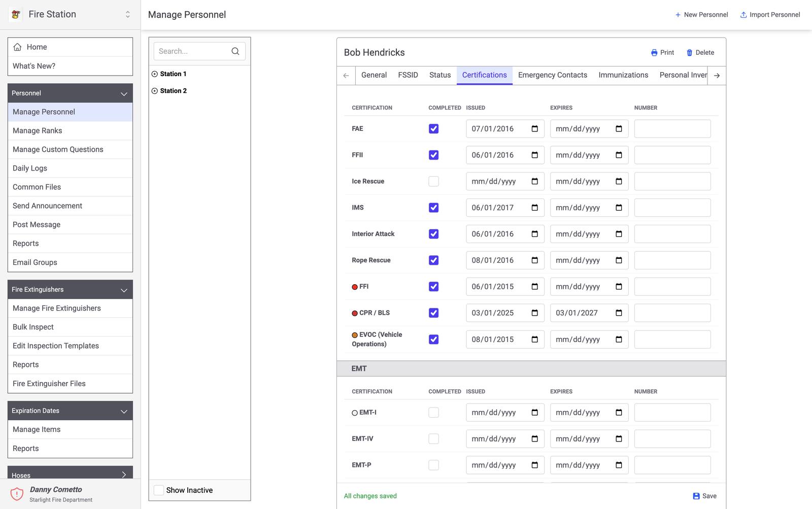
Task: Open calendar picker for EMT-I issued date
Action: point(535,413)
